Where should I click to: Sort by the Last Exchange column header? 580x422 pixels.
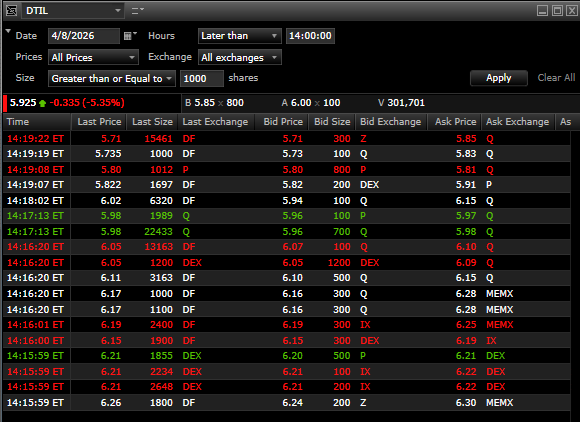click(x=216, y=122)
